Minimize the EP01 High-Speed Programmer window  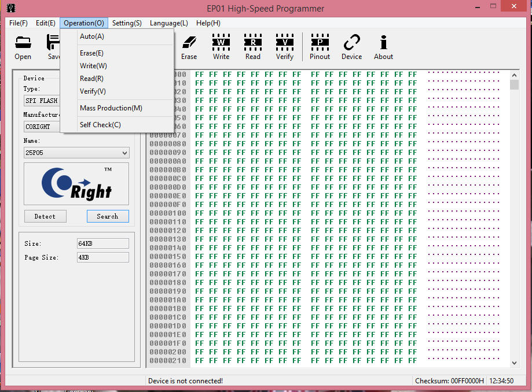click(x=478, y=7)
